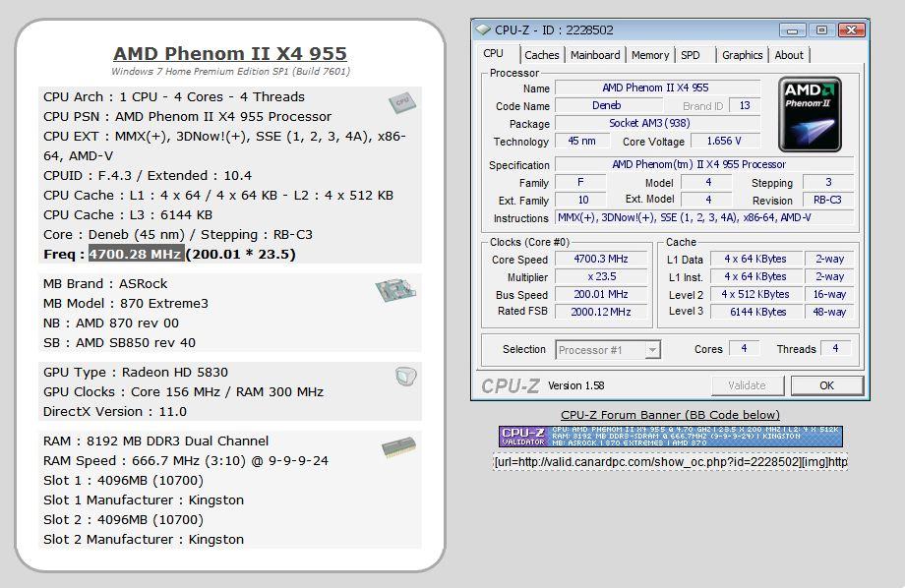Click the Bus Speed 200.01 MHz value
The height and width of the screenshot is (588, 905).
[601, 294]
